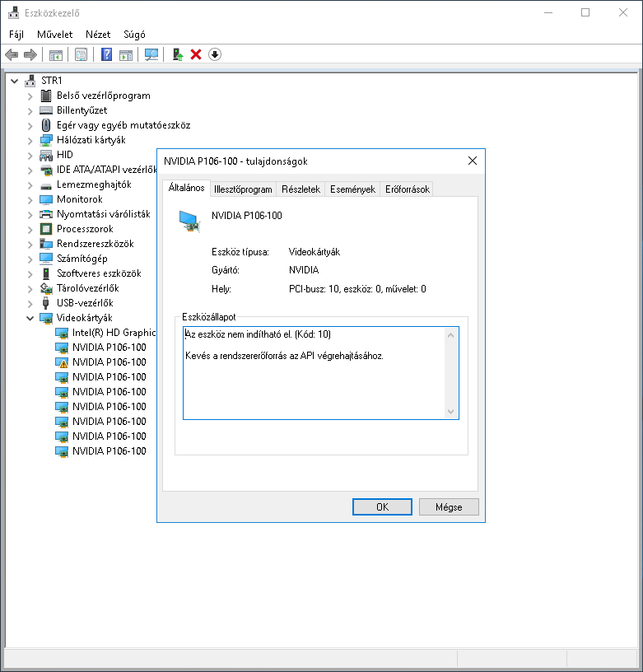
Task: Click the 'Gyártó:' label
Action: coord(226,270)
